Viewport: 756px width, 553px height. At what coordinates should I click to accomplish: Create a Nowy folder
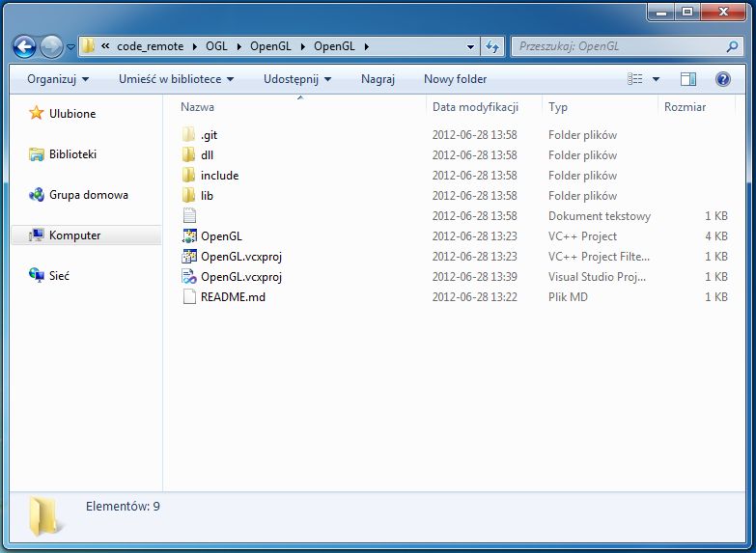pyautogui.click(x=455, y=79)
